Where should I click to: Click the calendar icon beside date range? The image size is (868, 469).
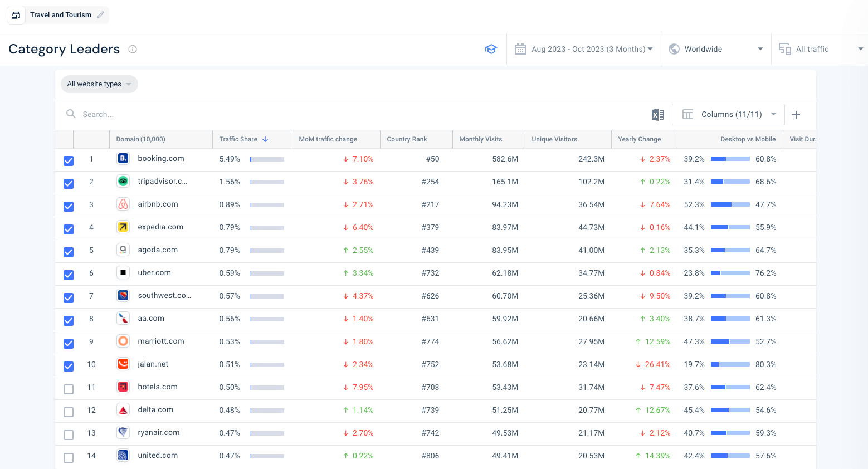click(x=520, y=49)
